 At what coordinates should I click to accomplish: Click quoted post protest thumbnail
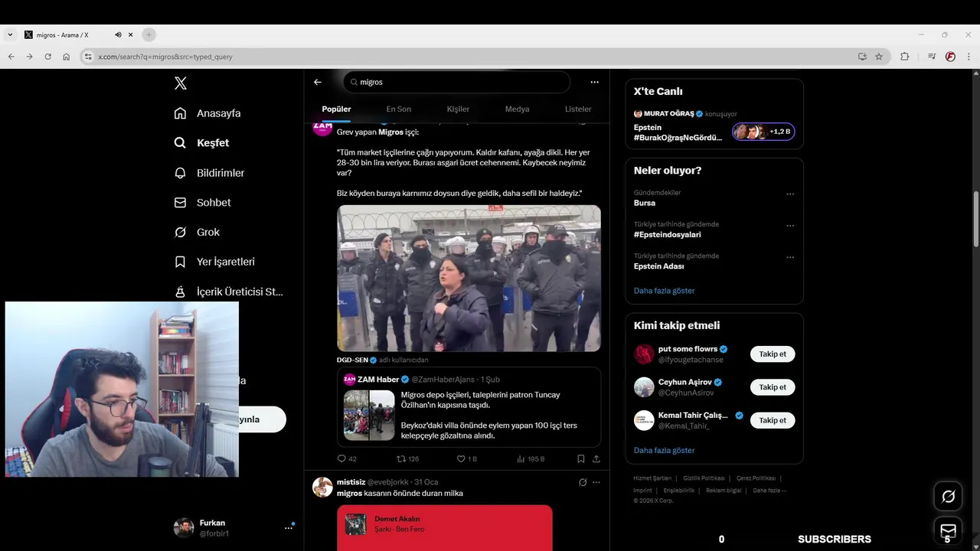tap(369, 415)
